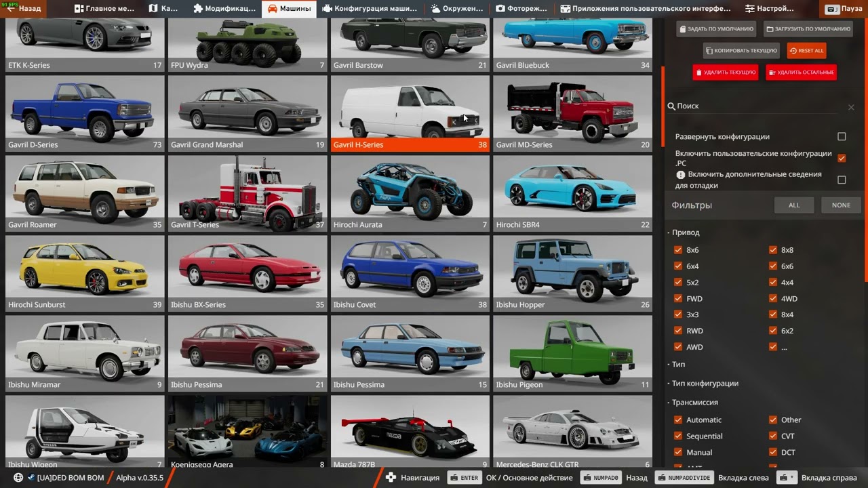
Task: Uncheck the 4WD drivetrain filter
Action: coord(773,299)
